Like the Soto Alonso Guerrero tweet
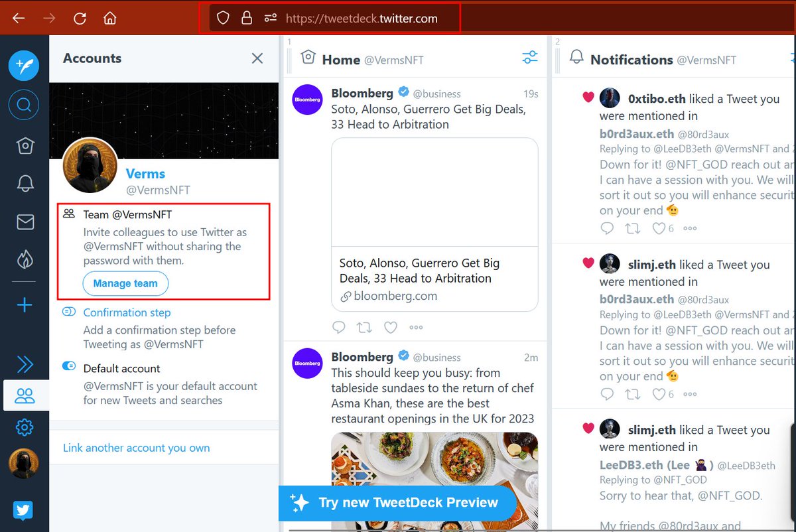 pyautogui.click(x=391, y=327)
